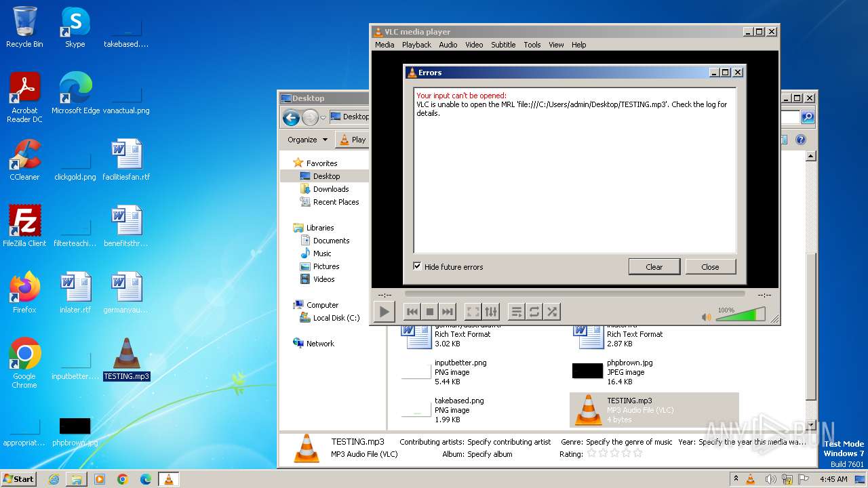This screenshot has height=488, width=868.
Task: Open the Start menu
Action: coord(19,479)
